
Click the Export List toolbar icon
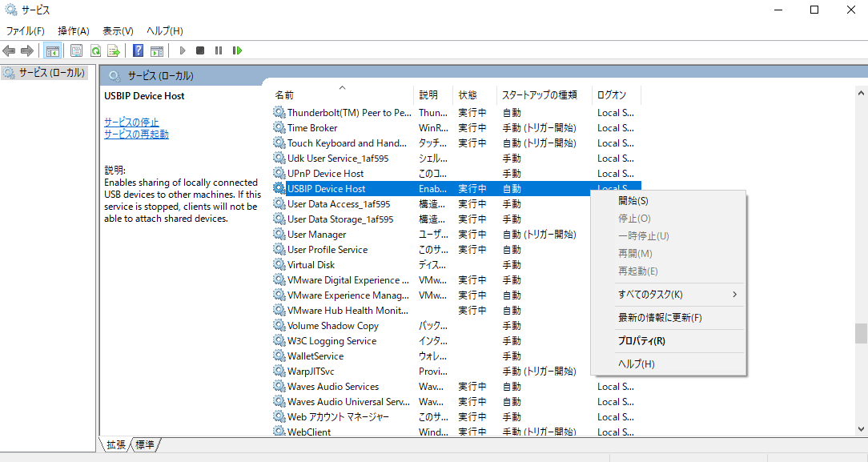114,51
